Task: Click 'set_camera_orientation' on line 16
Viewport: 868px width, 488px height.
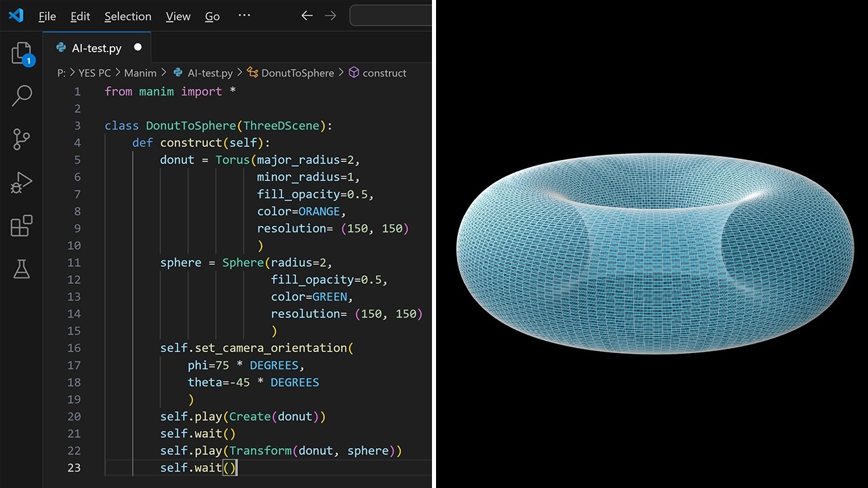Action: (x=271, y=348)
